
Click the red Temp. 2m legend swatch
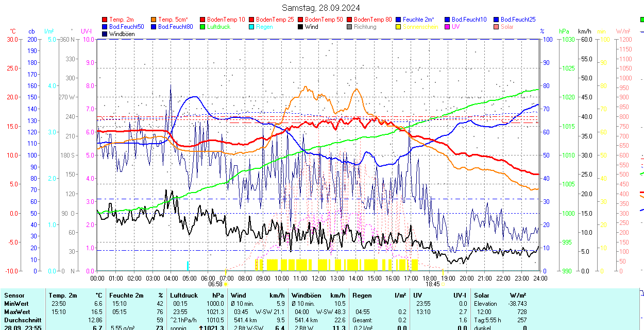pos(105,20)
